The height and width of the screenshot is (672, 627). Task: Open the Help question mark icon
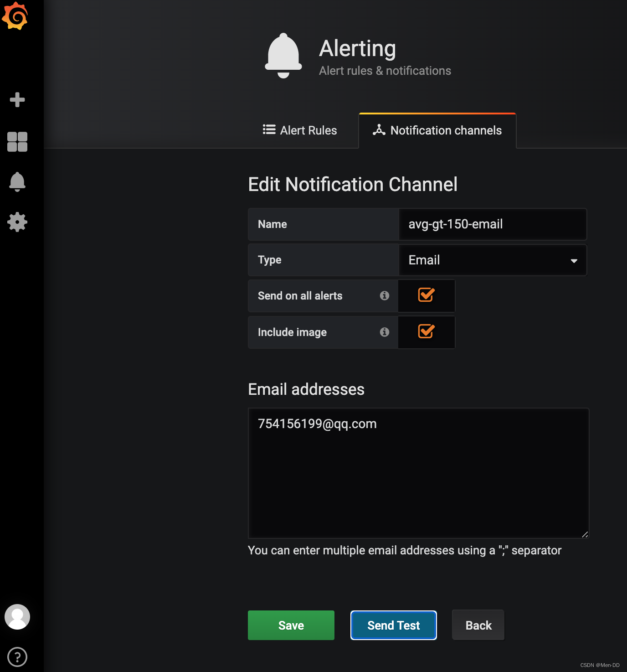coord(17,657)
